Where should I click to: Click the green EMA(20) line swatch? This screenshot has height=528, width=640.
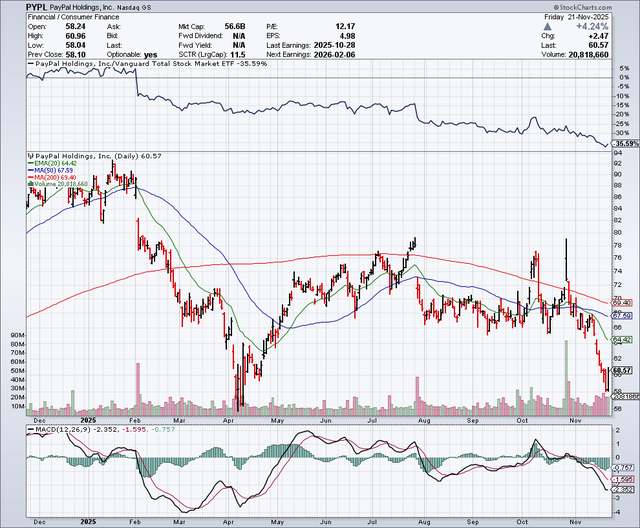[x=31, y=163]
